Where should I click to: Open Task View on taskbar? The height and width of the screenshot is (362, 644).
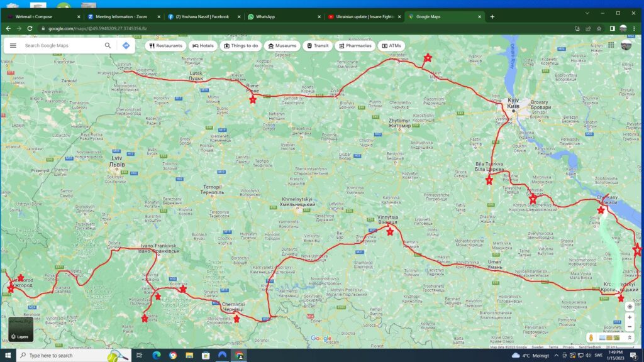(139, 356)
